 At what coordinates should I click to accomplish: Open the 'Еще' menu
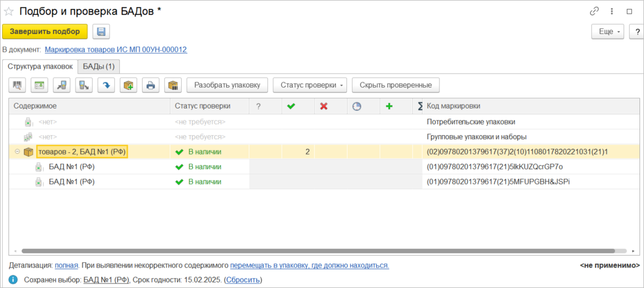(608, 32)
